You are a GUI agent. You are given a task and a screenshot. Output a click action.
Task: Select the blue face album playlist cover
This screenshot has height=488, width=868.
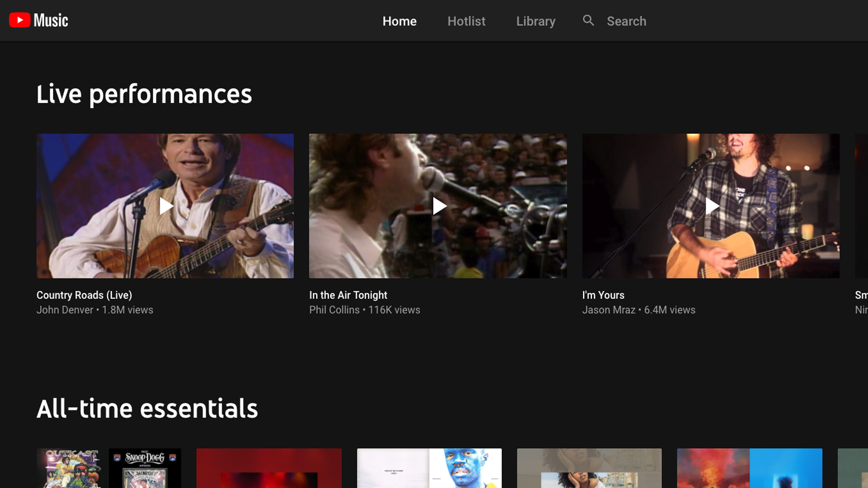429,468
